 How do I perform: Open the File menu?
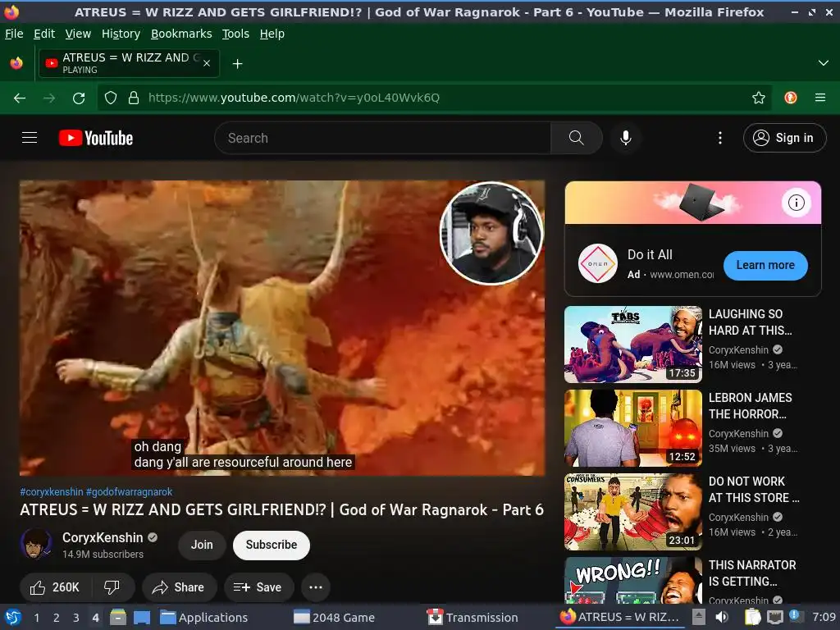pos(14,34)
